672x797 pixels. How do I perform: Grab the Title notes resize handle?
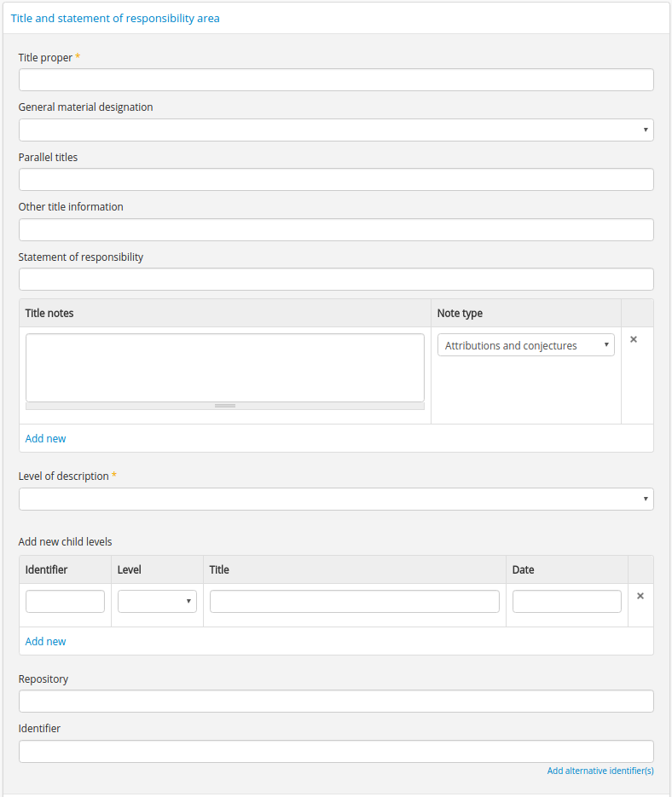tap(225, 406)
